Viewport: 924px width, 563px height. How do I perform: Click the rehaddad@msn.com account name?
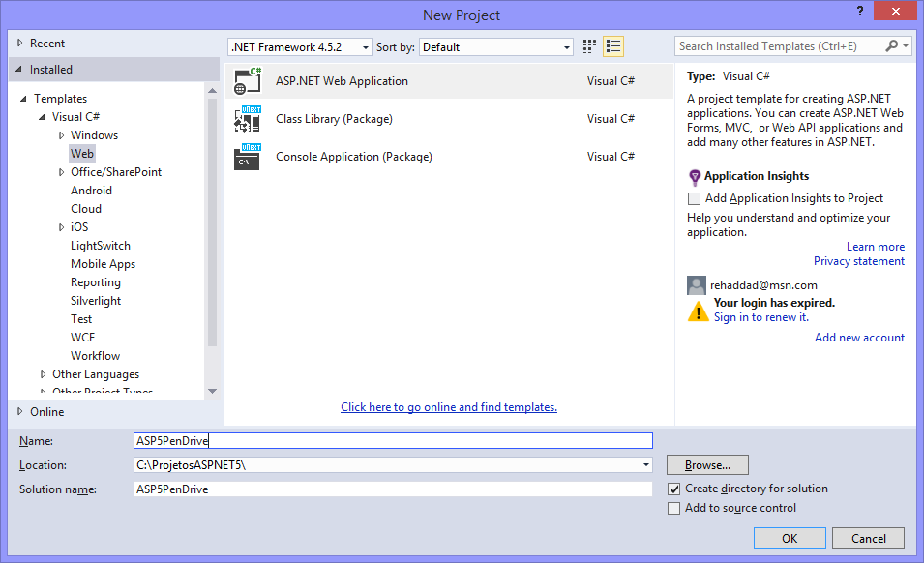coord(763,285)
